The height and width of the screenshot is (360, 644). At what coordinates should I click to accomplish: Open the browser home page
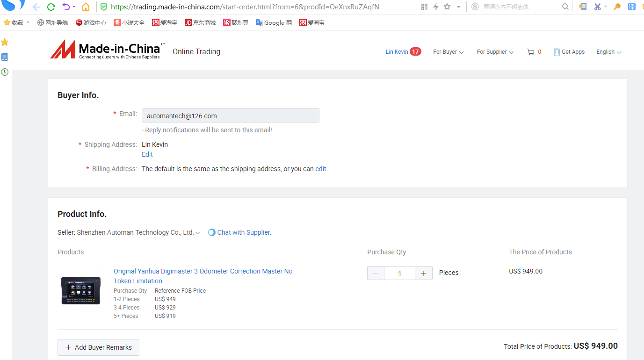pyautogui.click(x=86, y=7)
